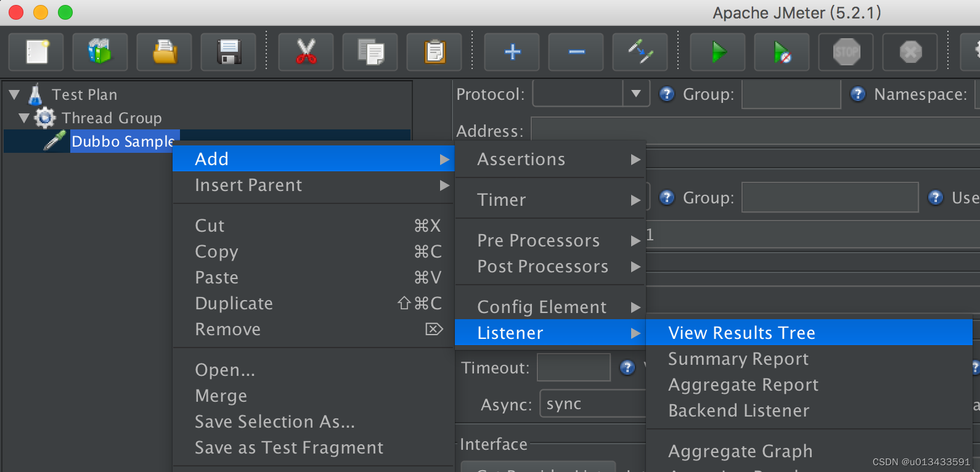980x472 pixels.
Task: Choose Merge from the context menu
Action: coord(314,396)
